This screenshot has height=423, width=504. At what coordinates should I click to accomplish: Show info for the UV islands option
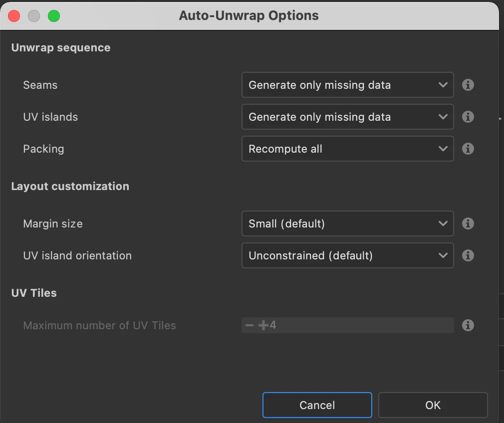click(468, 117)
